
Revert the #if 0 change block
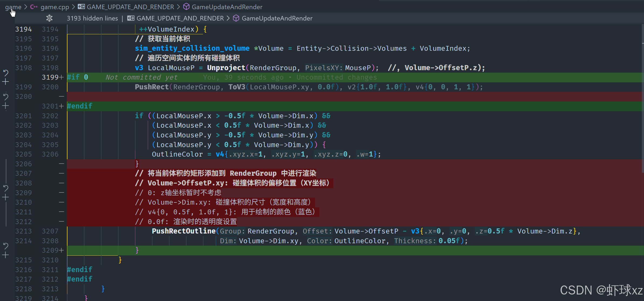pos(6,73)
